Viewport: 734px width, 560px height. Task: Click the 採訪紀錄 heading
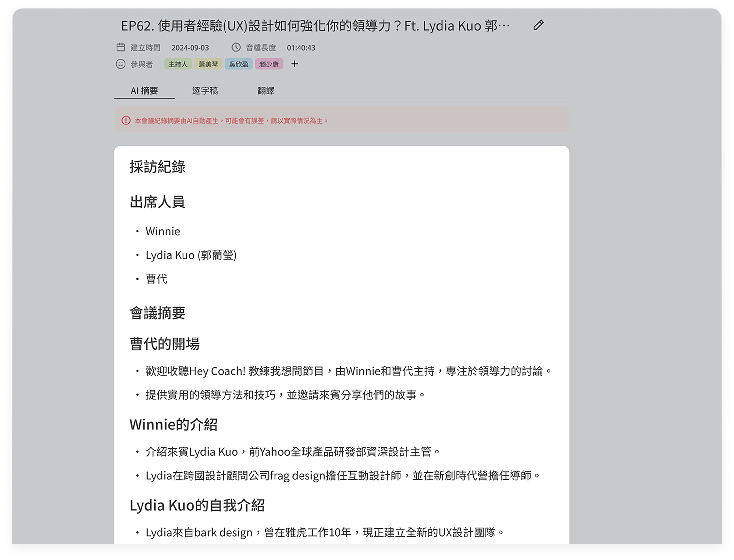(157, 167)
